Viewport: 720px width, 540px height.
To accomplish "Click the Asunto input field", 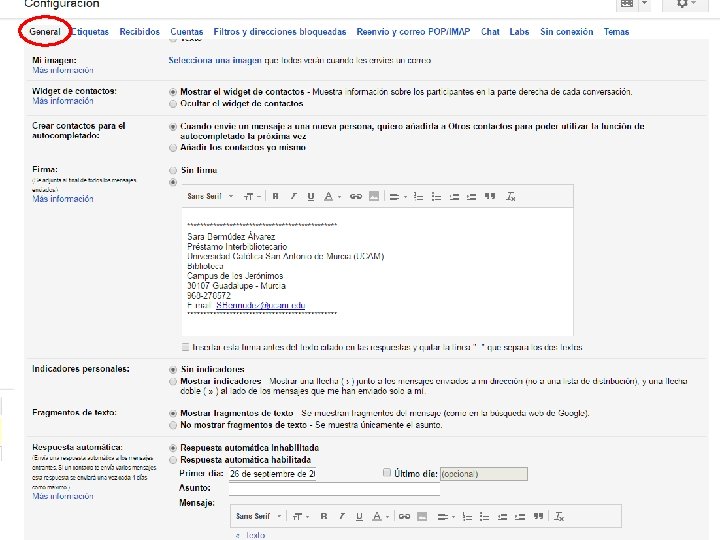I will point(334,488).
